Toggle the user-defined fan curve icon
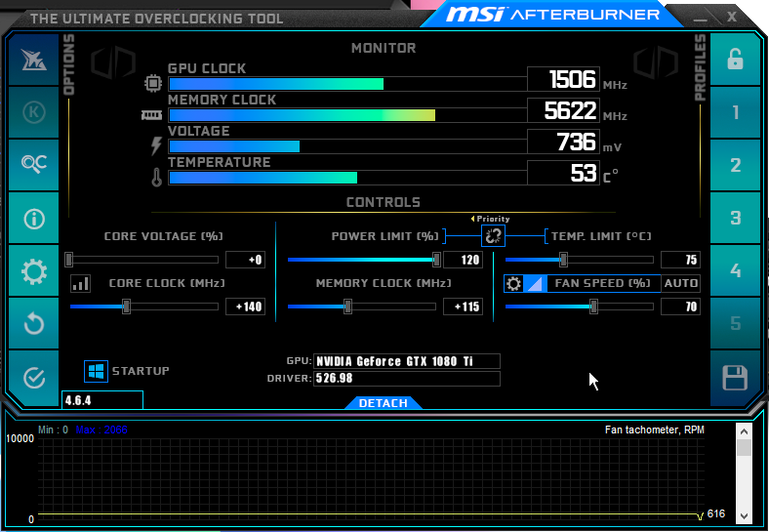Image resolution: width=769 pixels, height=532 pixels. [x=535, y=283]
